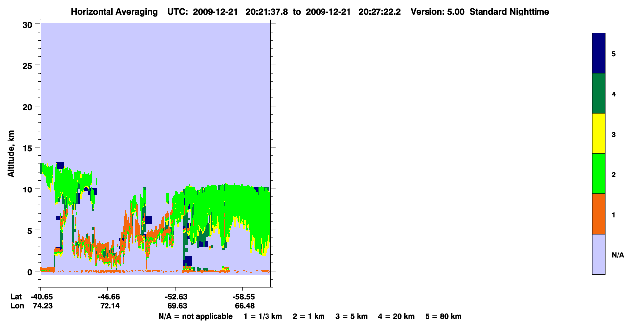Click the bright green color bar segment labeled 2
The height and width of the screenshot is (330, 644).
click(x=599, y=174)
